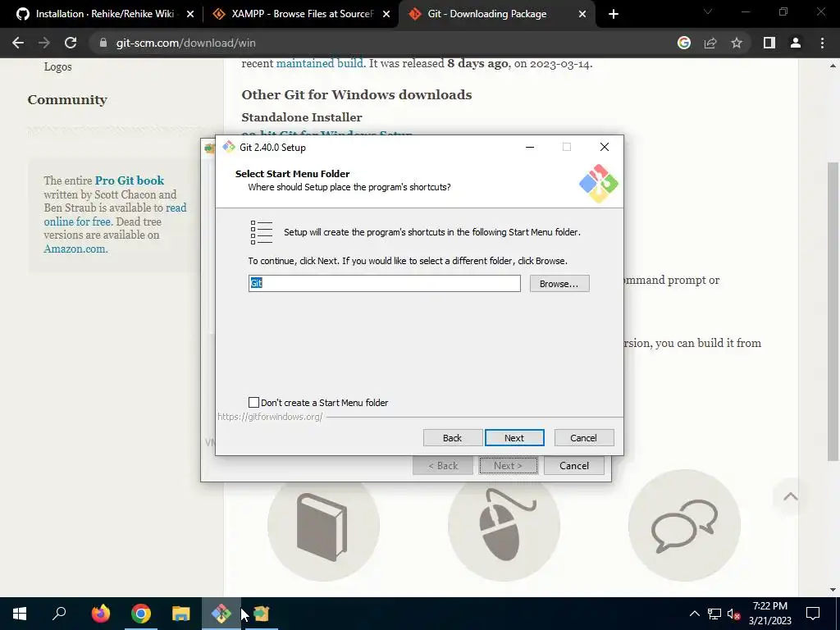The image size is (840, 630).
Task: Share this page via share icon
Action: point(710,43)
